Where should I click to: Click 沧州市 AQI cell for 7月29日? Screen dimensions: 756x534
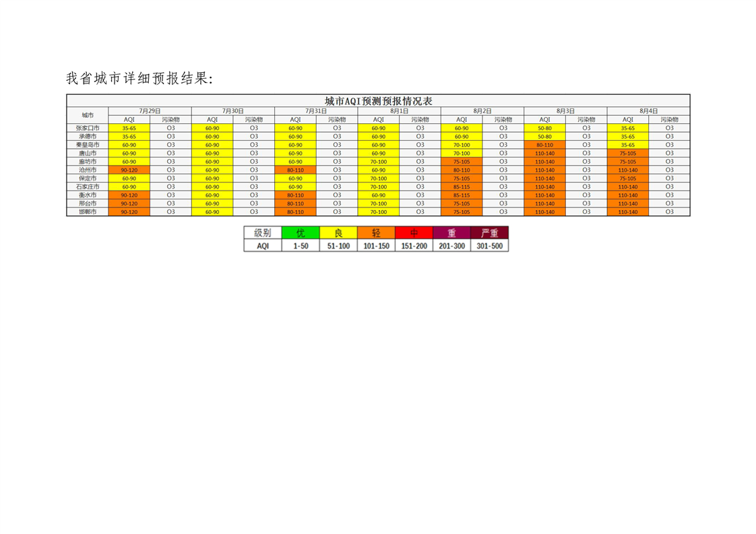[x=129, y=170]
